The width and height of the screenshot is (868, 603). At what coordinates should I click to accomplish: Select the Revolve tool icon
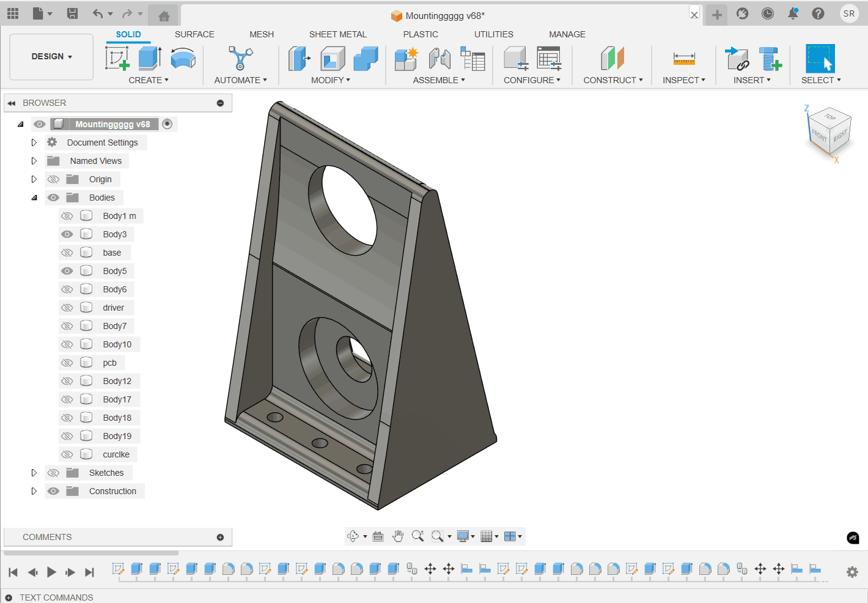click(183, 59)
